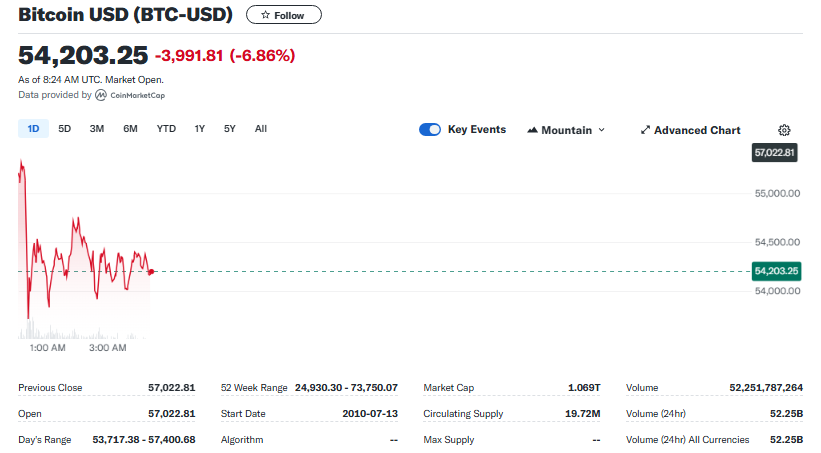This screenshot has height=453, width=821.
Task: Click the Max Supply label
Action: (449, 439)
